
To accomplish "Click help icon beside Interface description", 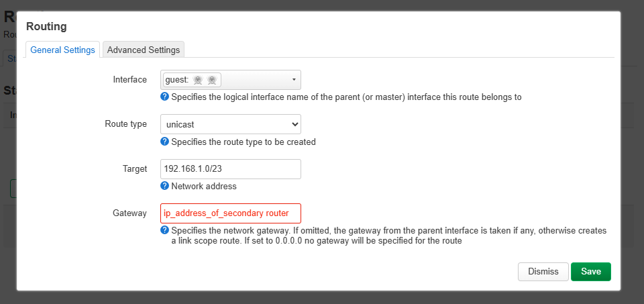I will pyautogui.click(x=165, y=97).
